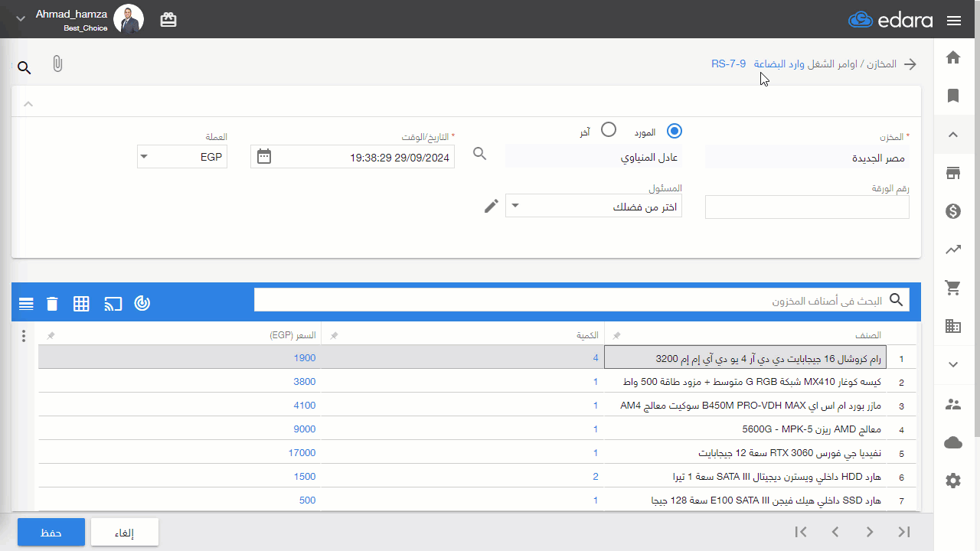The width and height of the screenshot is (980, 551).
Task: Open the hamburger main menu icon
Action: [x=954, y=21]
